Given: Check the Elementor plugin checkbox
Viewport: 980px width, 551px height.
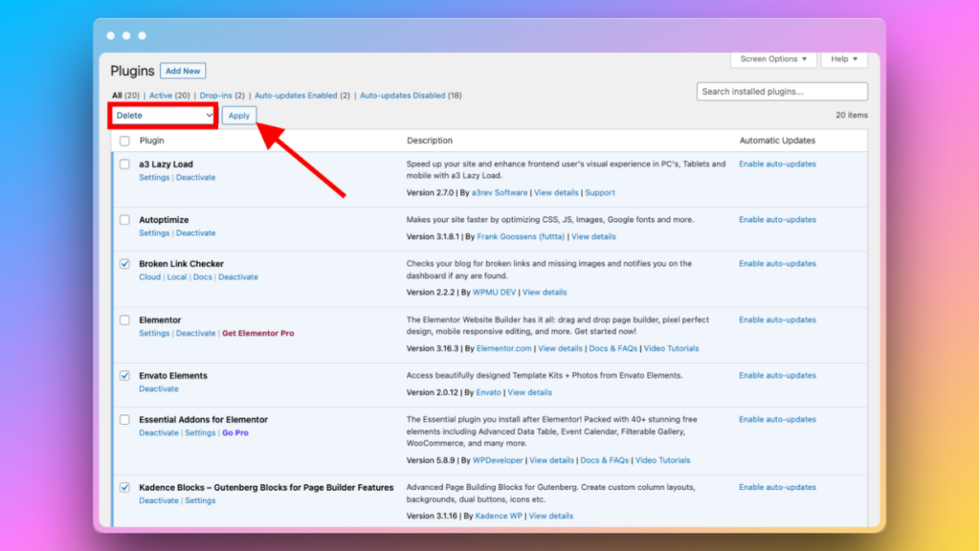Looking at the screenshot, I should pos(124,320).
